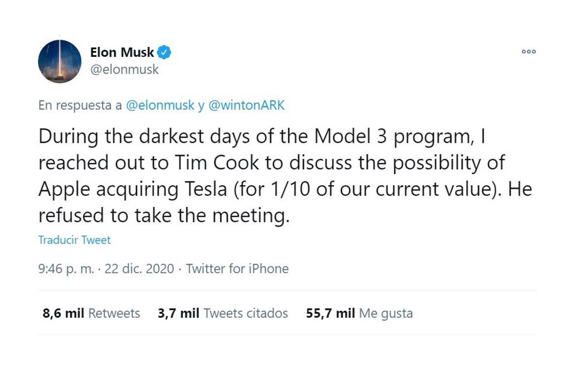Image resolution: width=588 pixels, height=384 pixels.
Task: View the 8,6 mil Retweets list
Action: point(91,313)
